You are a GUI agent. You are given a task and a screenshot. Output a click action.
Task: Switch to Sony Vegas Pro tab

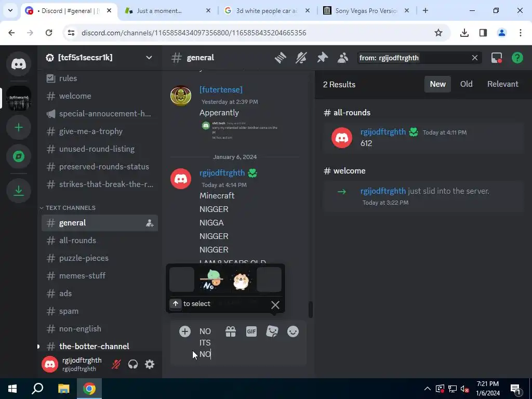tap(366, 11)
